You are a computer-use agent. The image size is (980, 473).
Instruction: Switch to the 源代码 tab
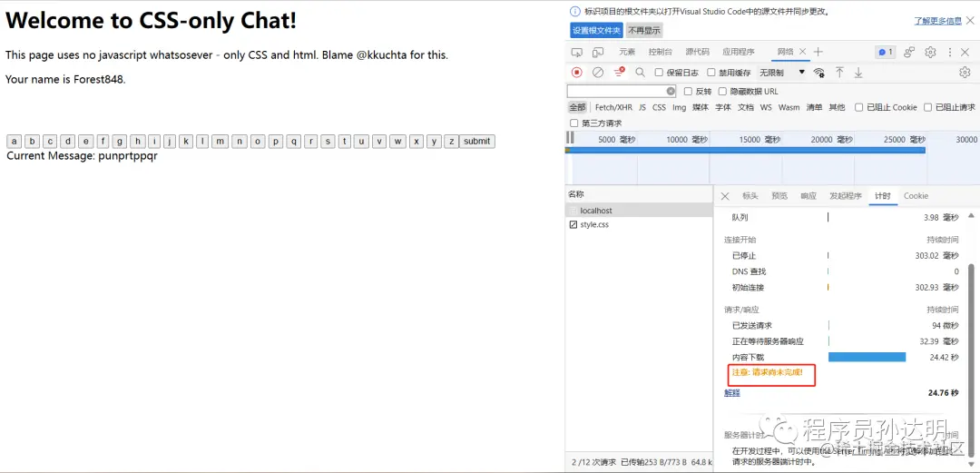697,52
